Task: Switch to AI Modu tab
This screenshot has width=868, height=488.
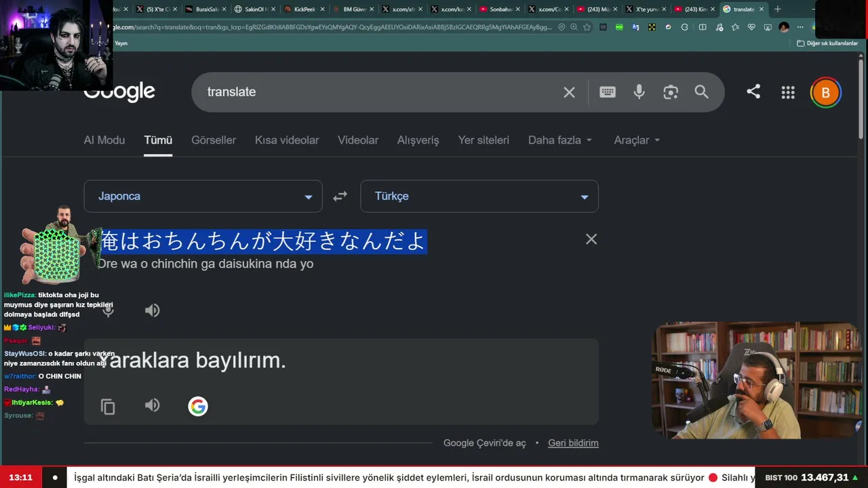Action: pyautogui.click(x=104, y=140)
